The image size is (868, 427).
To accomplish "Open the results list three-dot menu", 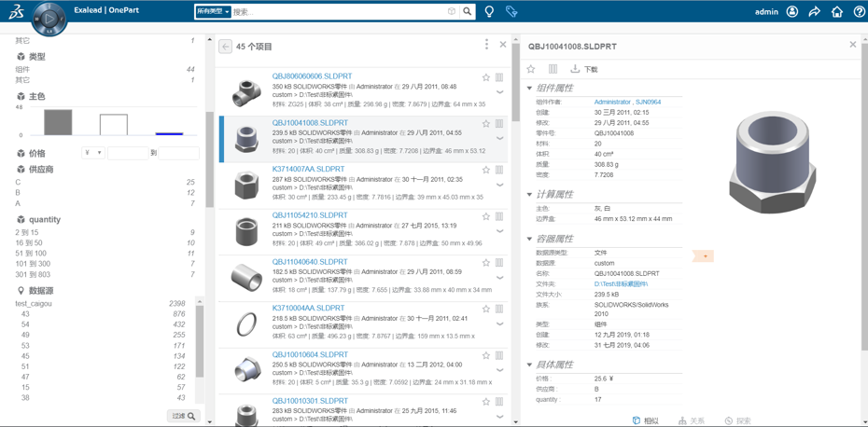I will pos(486,45).
